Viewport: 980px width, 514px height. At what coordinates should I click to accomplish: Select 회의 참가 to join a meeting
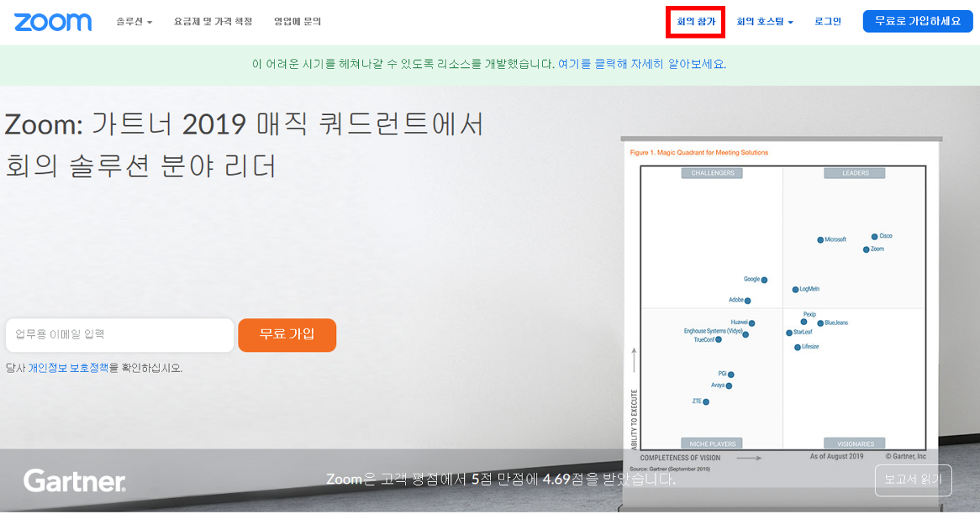point(696,22)
